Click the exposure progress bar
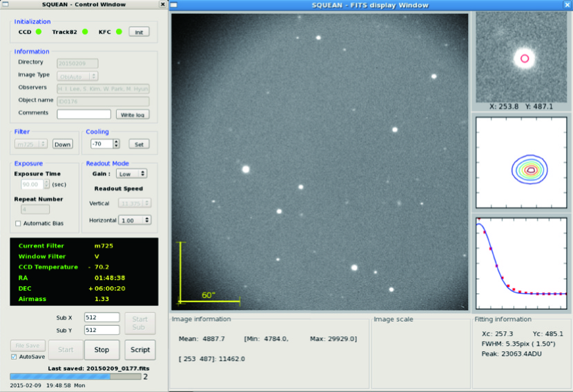Screen dimensions: 573x392 [x=75, y=377]
